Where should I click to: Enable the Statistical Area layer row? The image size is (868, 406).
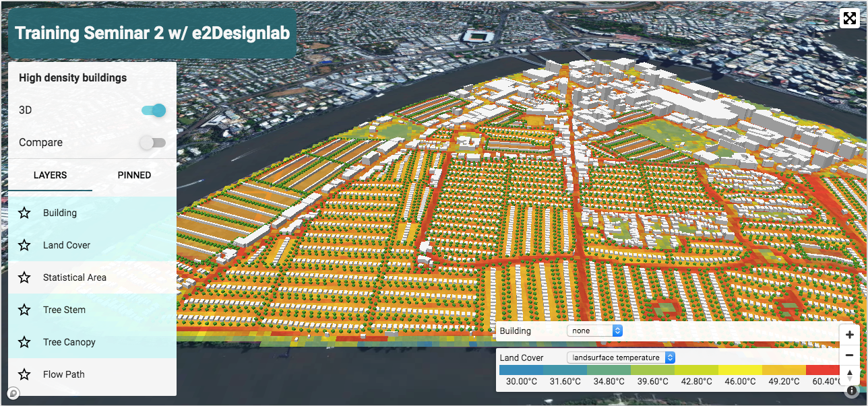point(92,277)
